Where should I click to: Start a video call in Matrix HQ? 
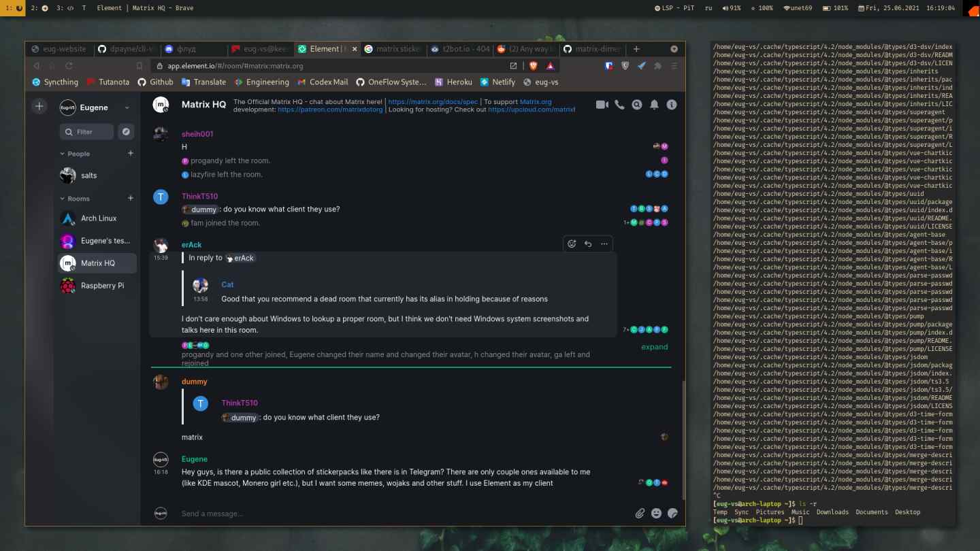pos(601,104)
